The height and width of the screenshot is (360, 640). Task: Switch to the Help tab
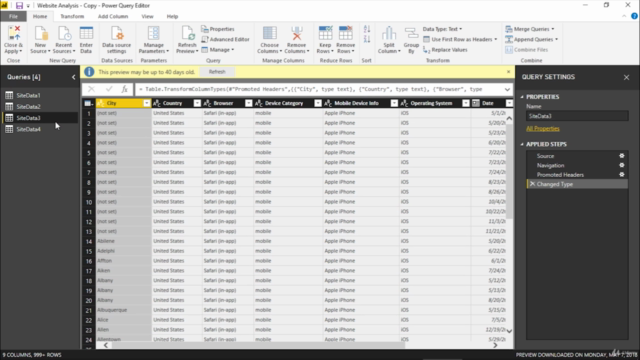[172, 16]
